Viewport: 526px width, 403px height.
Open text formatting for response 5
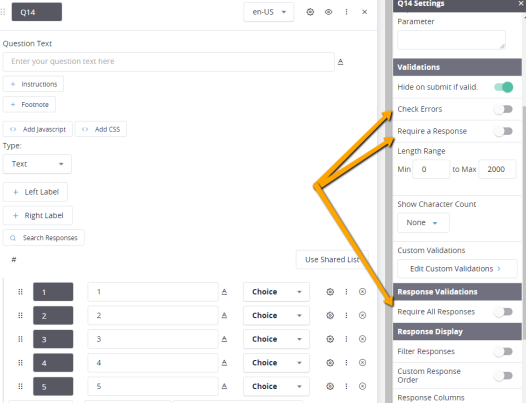coord(224,386)
